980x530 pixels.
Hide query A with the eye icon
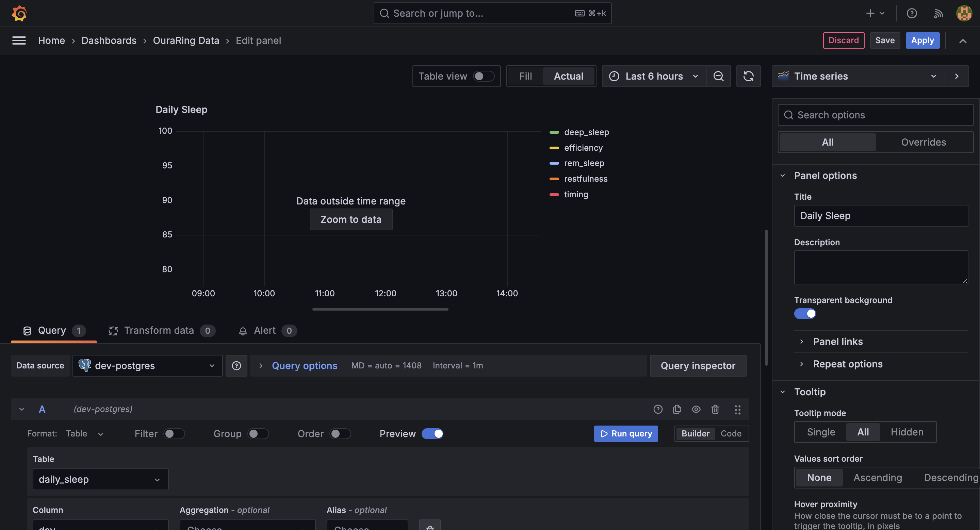point(696,409)
